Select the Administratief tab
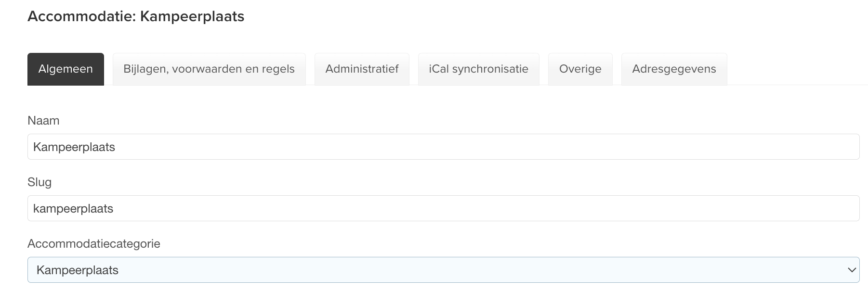 click(362, 69)
